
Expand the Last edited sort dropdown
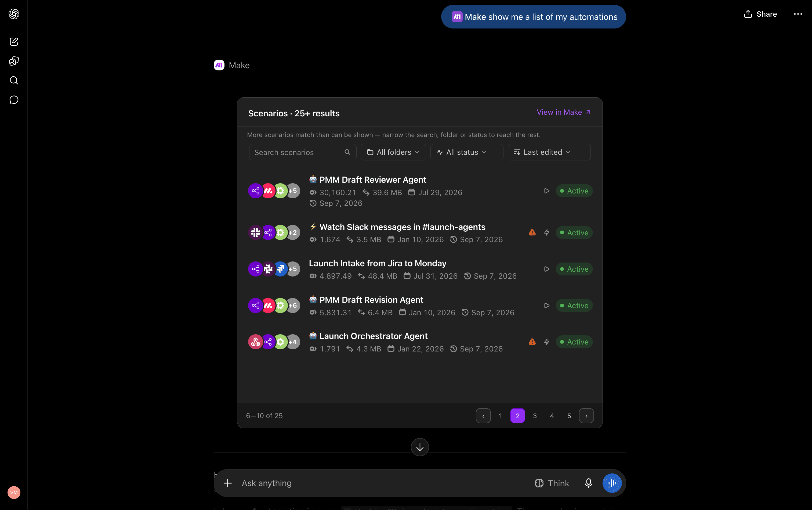pos(549,152)
